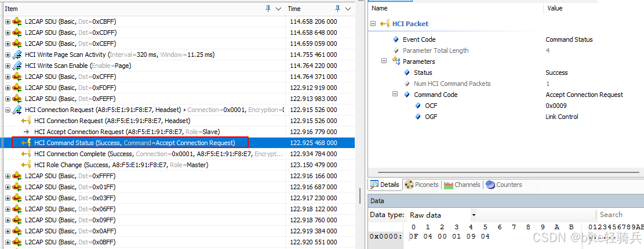644x249 pixels.
Task: Click the Status field icon
Action: point(407,73)
